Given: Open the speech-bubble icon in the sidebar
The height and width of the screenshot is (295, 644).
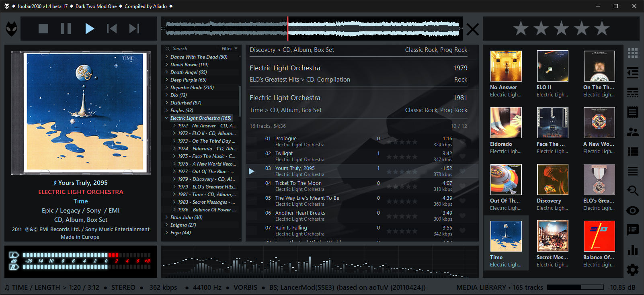Looking at the screenshot, I should tap(633, 230).
